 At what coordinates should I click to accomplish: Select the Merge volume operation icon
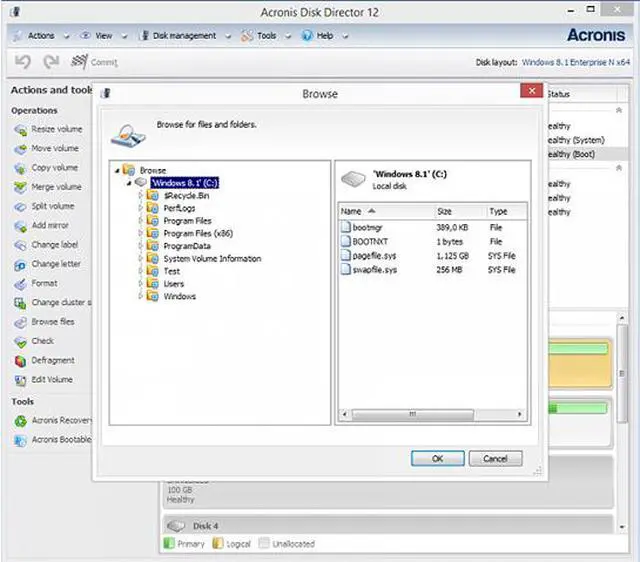pyautogui.click(x=20, y=187)
